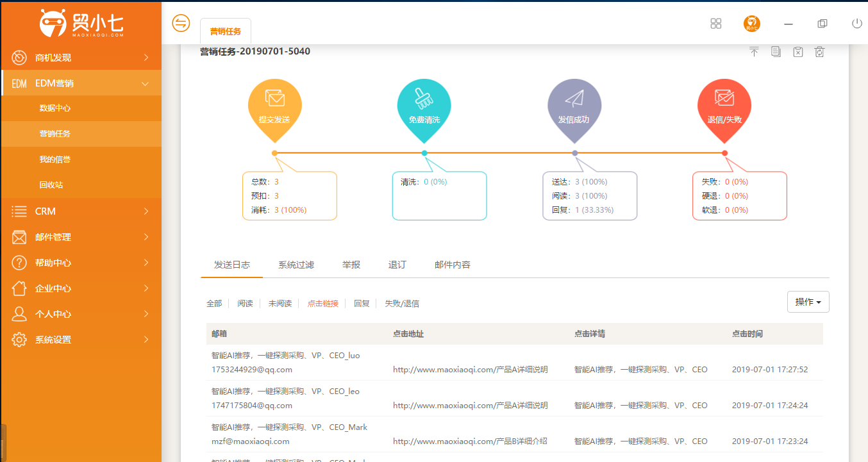Click the clipboard cancel icon
868x462 pixels.
point(797,52)
